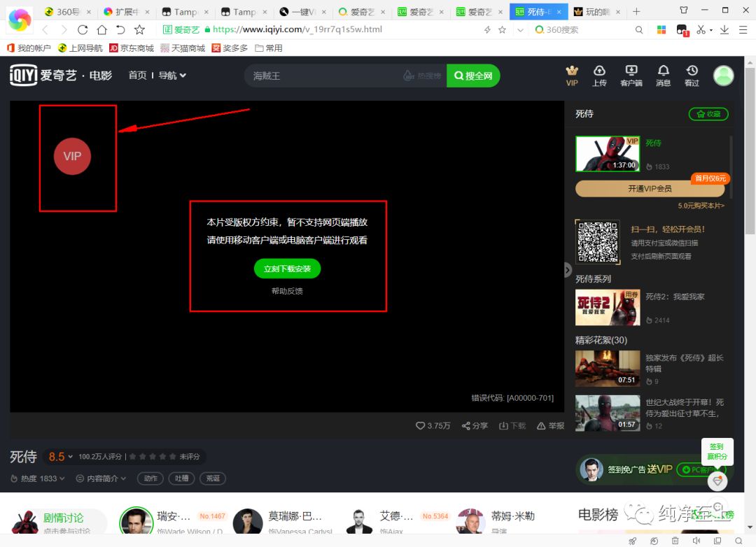The image size is (756, 547).
Task: Click the status bar speaker icon
Action: click(x=696, y=541)
